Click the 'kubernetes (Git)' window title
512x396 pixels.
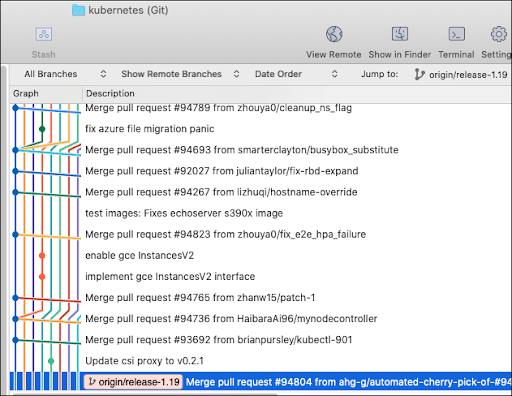pyautogui.click(x=128, y=10)
